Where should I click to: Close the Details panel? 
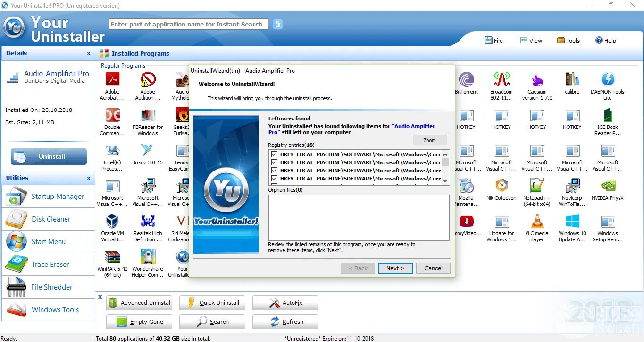(89, 54)
